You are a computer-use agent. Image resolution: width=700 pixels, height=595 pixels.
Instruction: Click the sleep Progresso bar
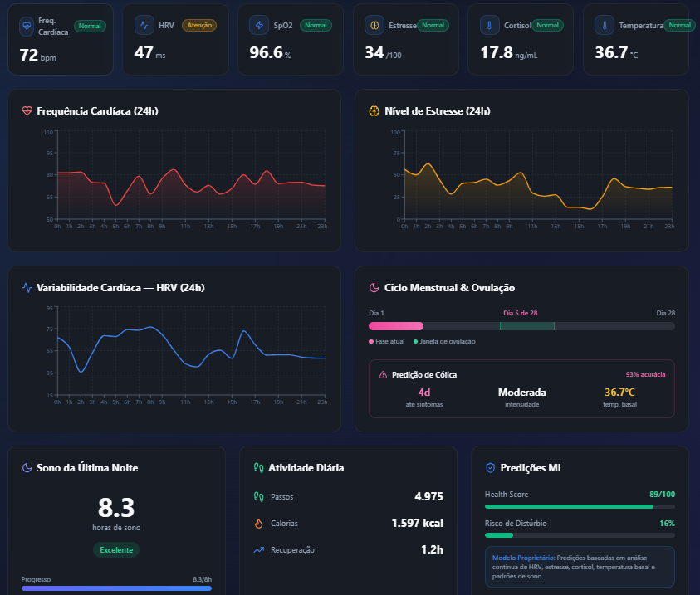pyautogui.click(x=116, y=588)
